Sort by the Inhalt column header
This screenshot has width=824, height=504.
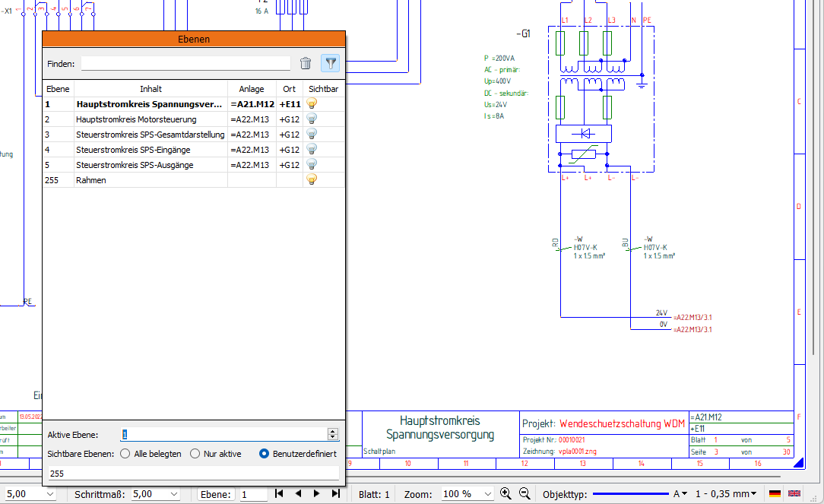pos(151,89)
